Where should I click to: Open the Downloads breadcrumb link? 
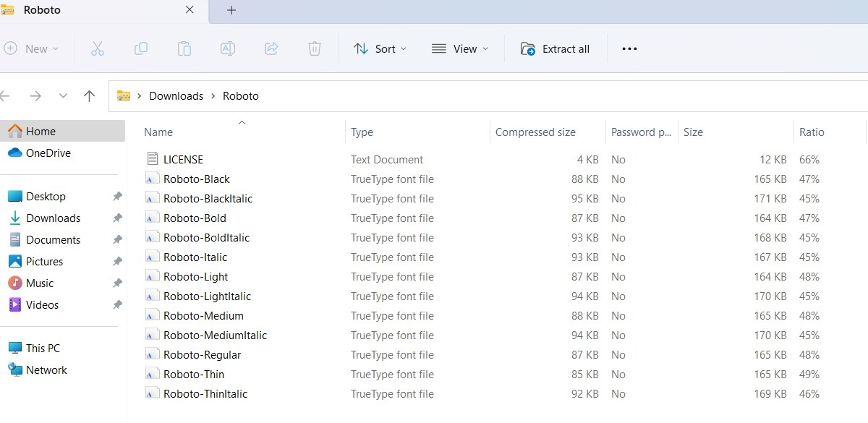point(176,95)
